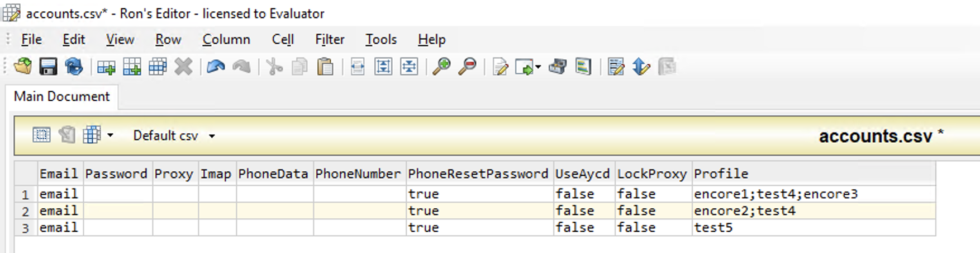Click the cell containing encore1;test4;encore3
This screenshot has width=980, height=253.
pos(775,194)
